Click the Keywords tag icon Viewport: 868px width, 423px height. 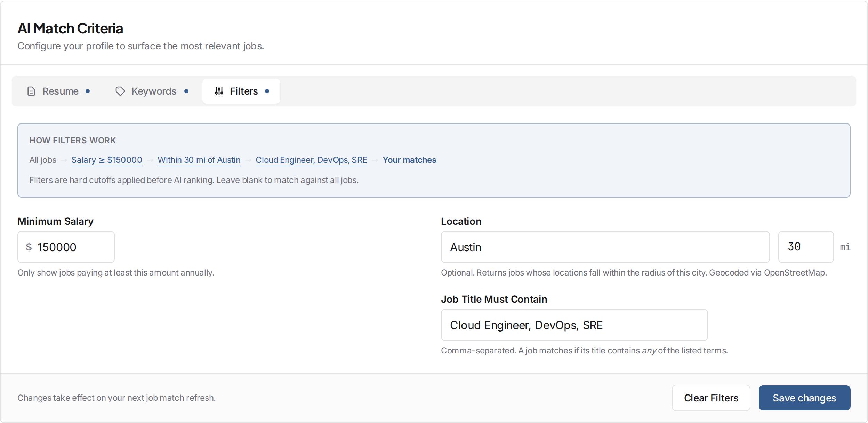(120, 91)
